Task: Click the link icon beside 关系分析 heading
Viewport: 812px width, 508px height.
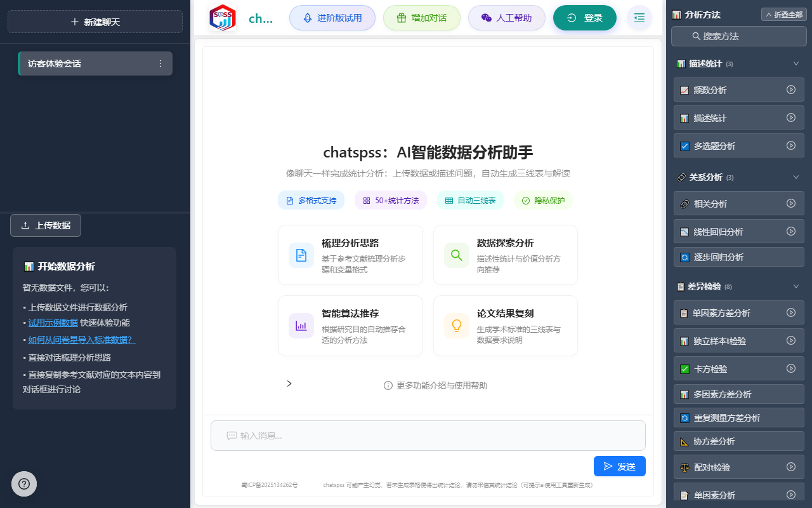Action: [x=681, y=177]
